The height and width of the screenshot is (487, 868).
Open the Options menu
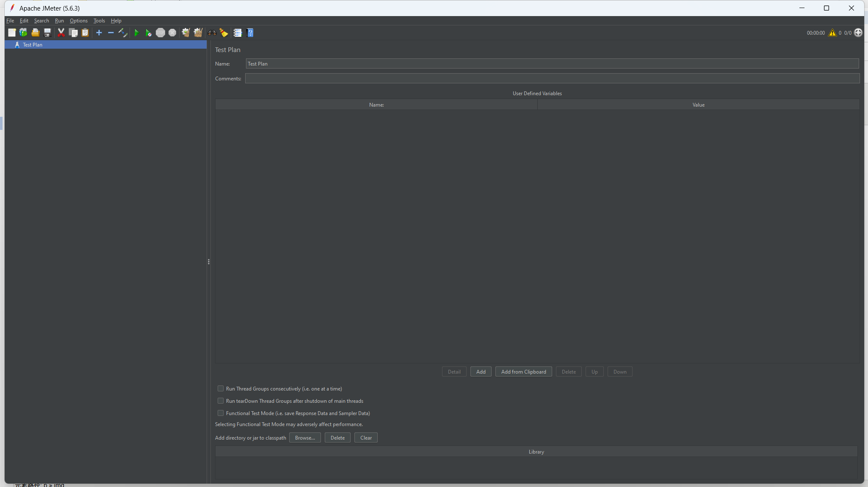tap(78, 21)
